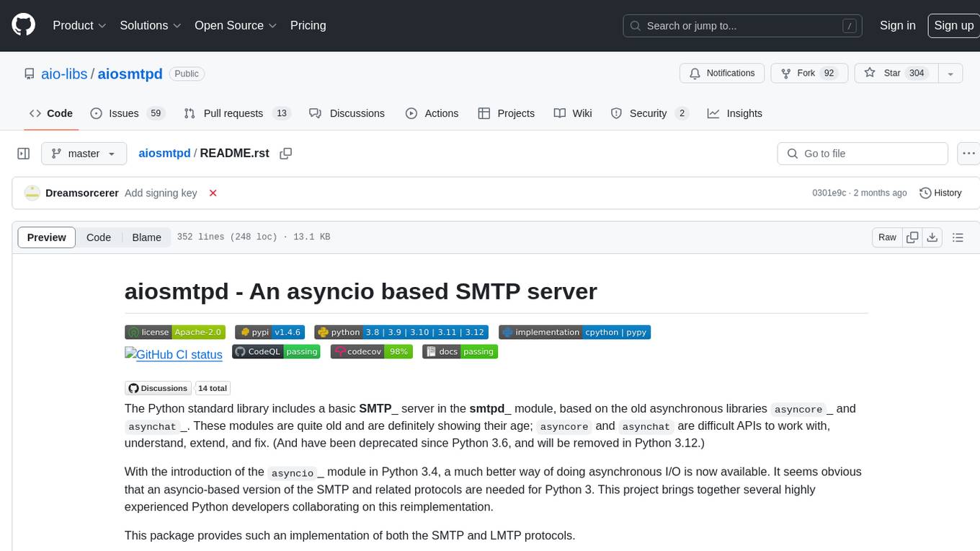Open the Add signing key commit
980x551 pixels.
161,193
